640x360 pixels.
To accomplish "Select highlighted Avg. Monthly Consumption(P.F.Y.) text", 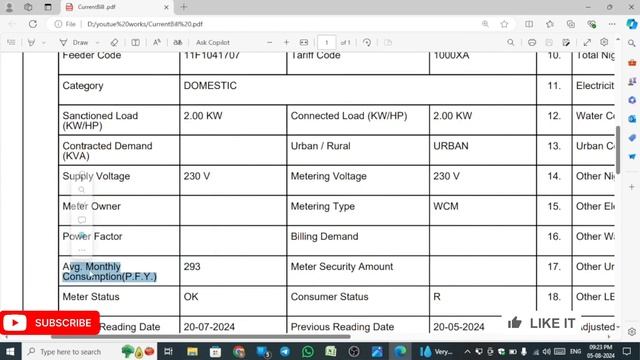I will click(109, 271).
